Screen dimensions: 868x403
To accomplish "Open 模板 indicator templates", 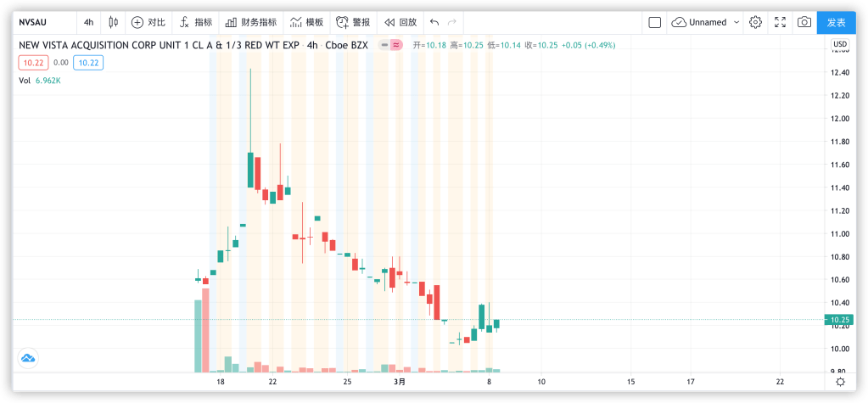I will pos(306,22).
